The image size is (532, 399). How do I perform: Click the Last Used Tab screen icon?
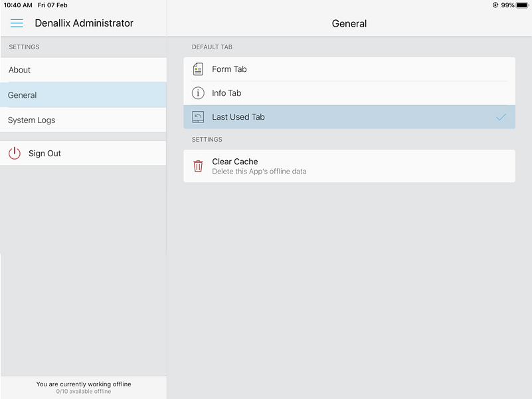pos(198,117)
